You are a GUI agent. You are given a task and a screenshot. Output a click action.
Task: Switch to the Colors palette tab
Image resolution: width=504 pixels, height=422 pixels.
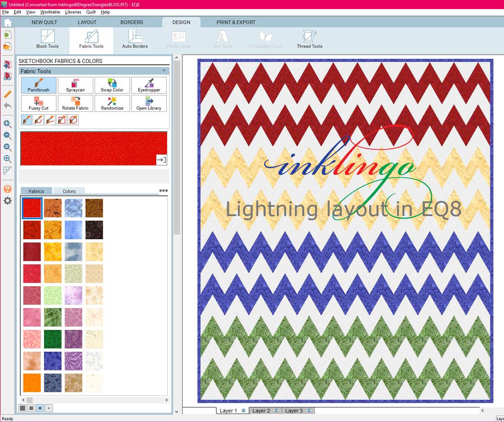69,191
